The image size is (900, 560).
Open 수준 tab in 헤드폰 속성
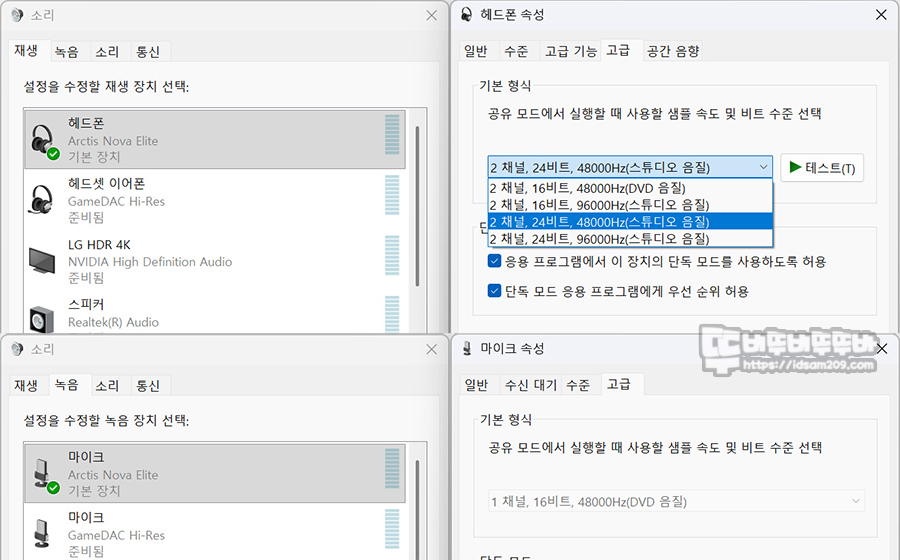(516, 51)
